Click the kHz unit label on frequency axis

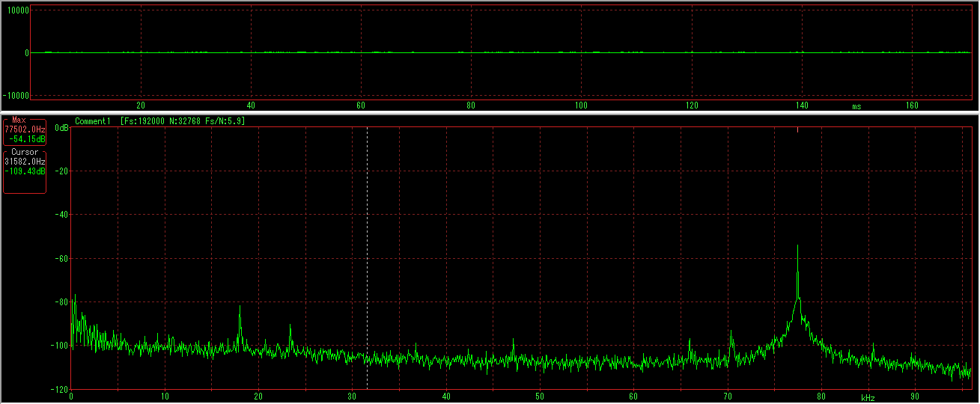coord(868,397)
